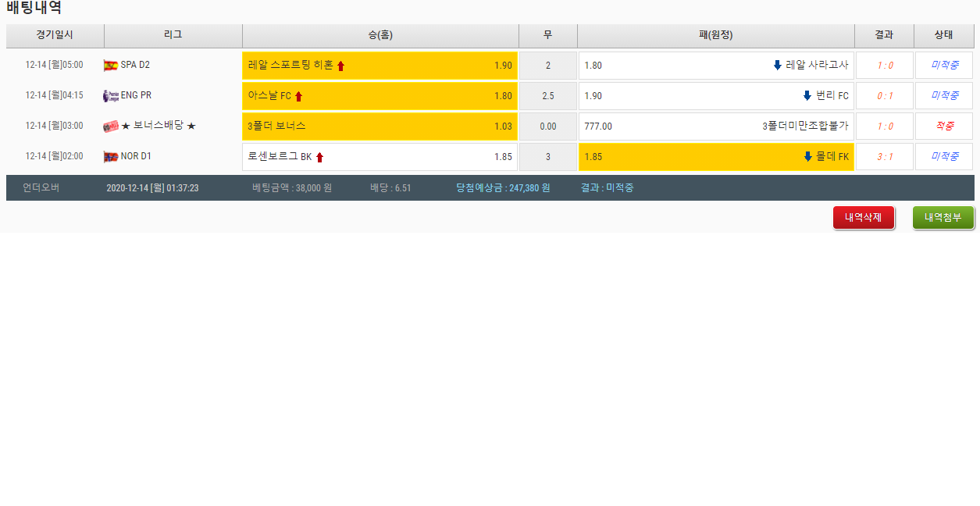The height and width of the screenshot is (506, 980).
Task: Click the Spain flag icon beside SPA D2
Action: [x=110, y=66]
